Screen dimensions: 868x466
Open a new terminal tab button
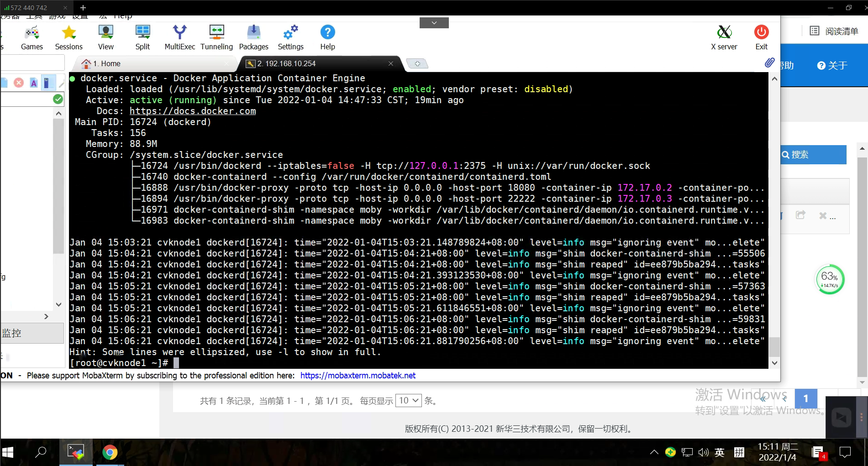tap(417, 63)
